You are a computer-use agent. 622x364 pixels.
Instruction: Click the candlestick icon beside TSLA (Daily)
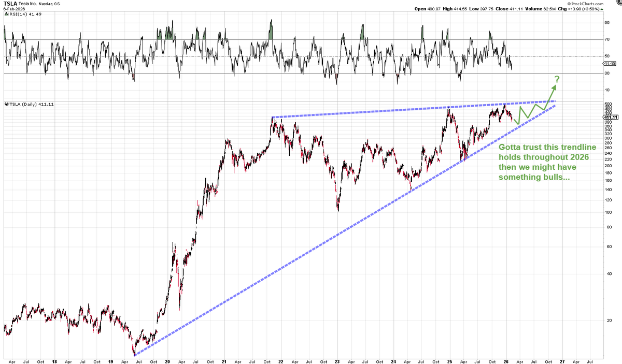coord(6,104)
